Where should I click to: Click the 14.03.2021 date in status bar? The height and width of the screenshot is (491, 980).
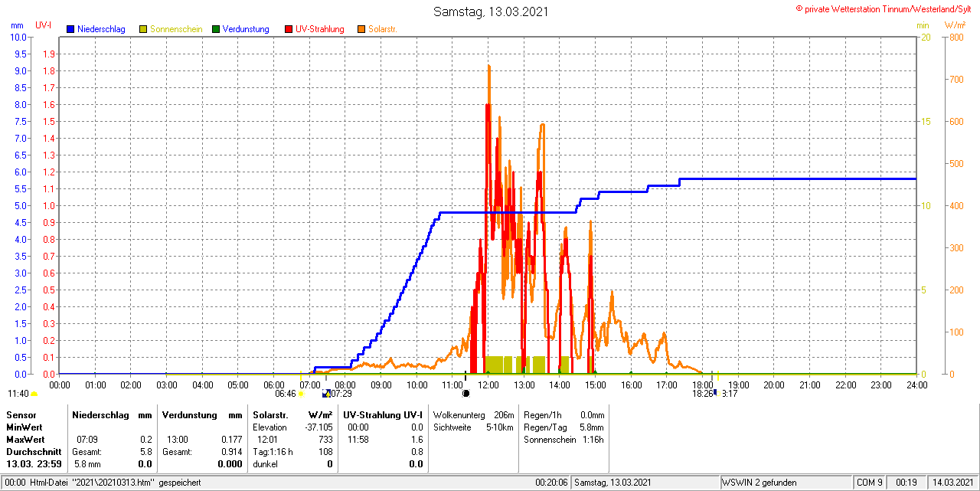[x=952, y=483]
